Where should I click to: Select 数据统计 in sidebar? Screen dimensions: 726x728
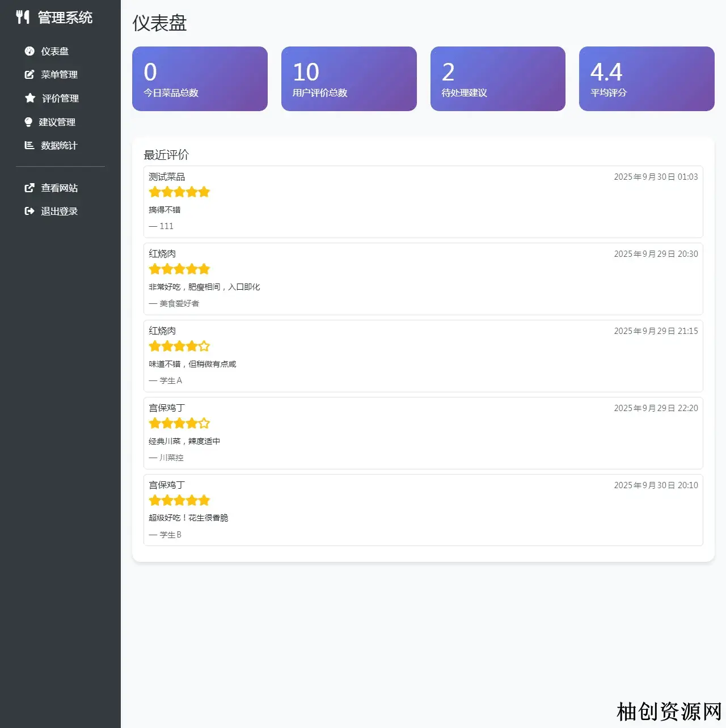pyautogui.click(x=59, y=145)
